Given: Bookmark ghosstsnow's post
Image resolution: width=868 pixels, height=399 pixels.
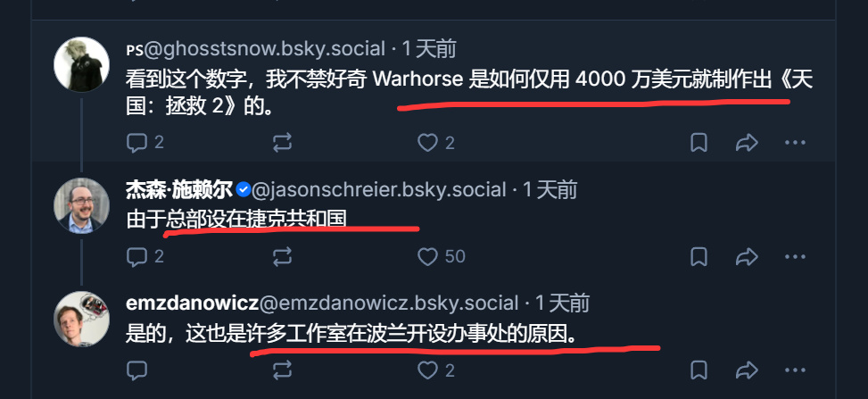Looking at the screenshot, I should click(x=699, y=143).
